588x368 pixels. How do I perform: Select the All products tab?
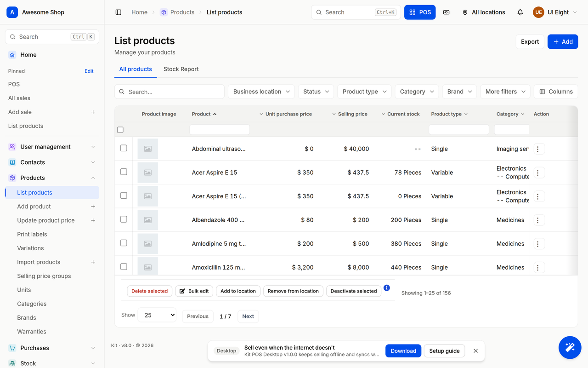(x=136, y=69)
